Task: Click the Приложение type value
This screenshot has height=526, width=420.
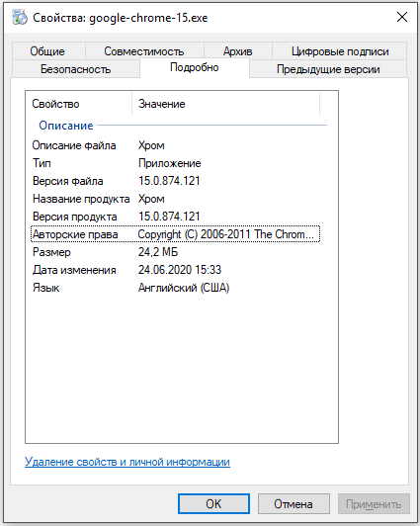Action: coord(170,163)
